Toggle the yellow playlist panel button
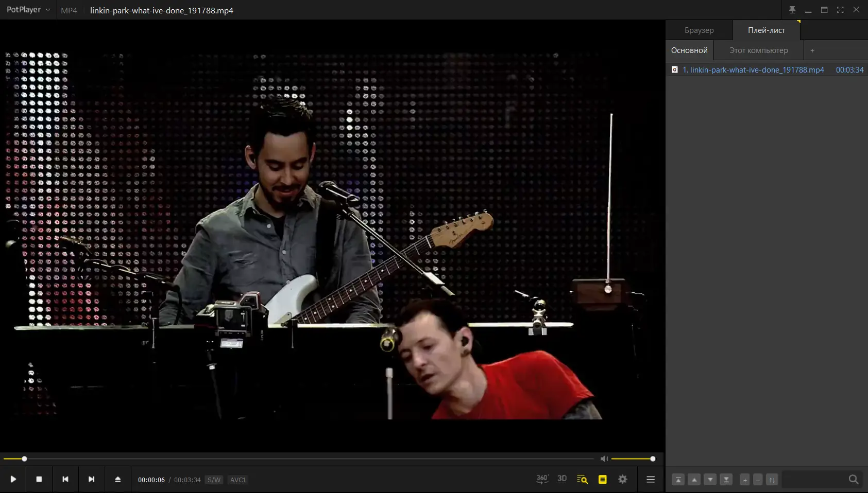The height and width of the screenshot is (493, 868). 602,479
